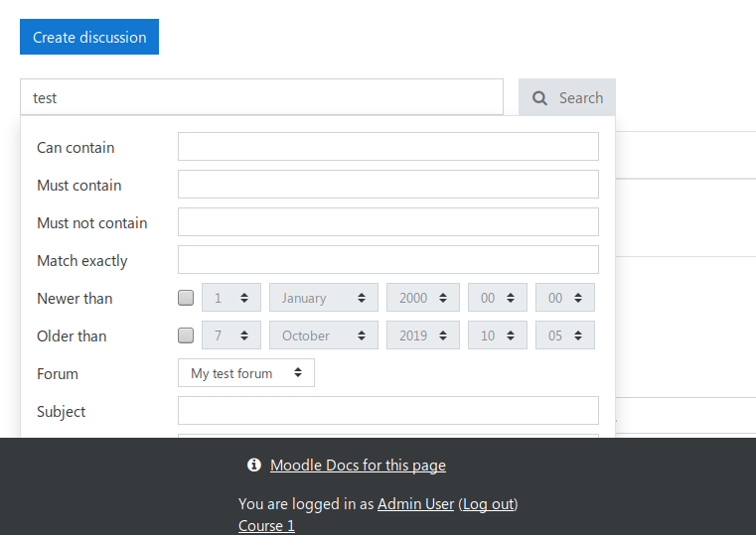The image size is (756, 535).
Task: Click the 'Subject' label
Action: (x=62, y=412)
